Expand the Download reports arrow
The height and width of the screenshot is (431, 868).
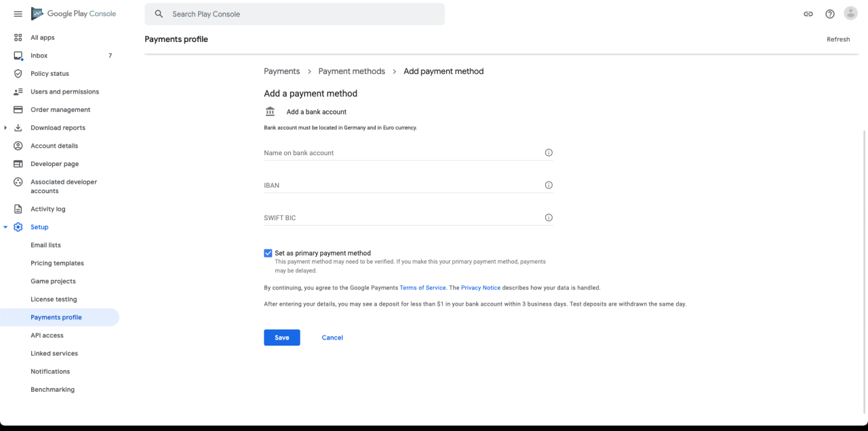click(6, 128)
